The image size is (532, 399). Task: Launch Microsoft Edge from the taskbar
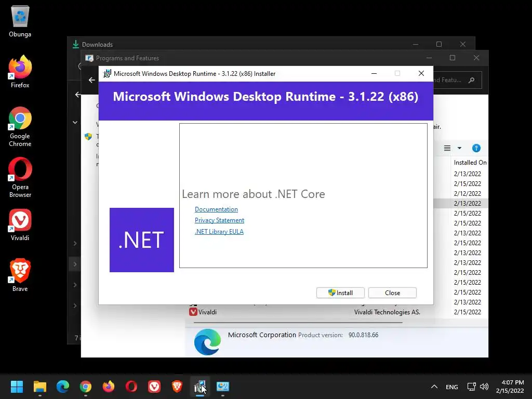tap(63, 387)
